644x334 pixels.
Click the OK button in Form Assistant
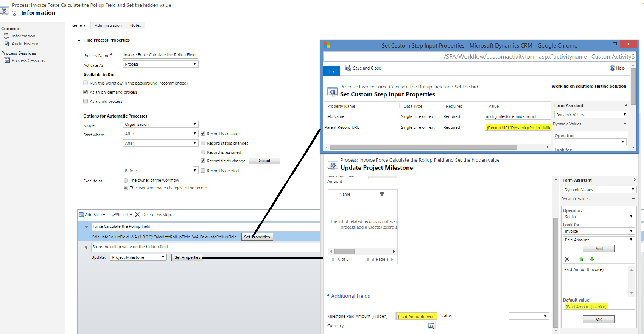(x=599, y=319)
